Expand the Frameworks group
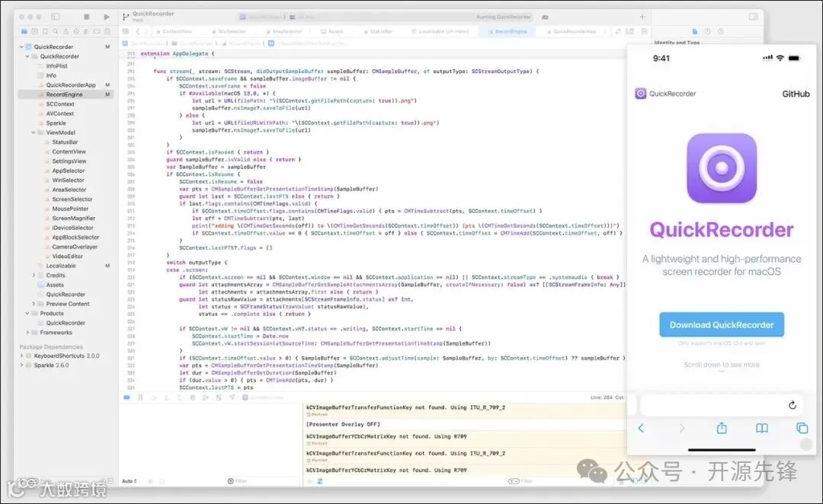Screen dimensions: 823x504 tap(27, 333)
